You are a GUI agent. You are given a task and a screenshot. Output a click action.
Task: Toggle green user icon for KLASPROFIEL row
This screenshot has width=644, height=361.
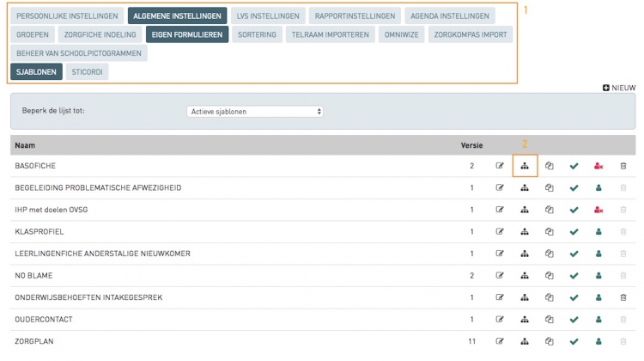(x=598, y=231)
